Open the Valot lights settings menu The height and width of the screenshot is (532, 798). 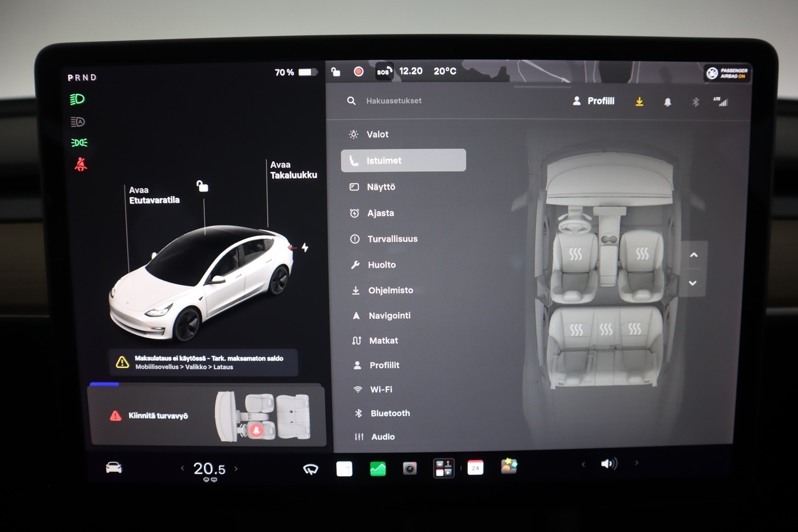(x=368, y=135)
